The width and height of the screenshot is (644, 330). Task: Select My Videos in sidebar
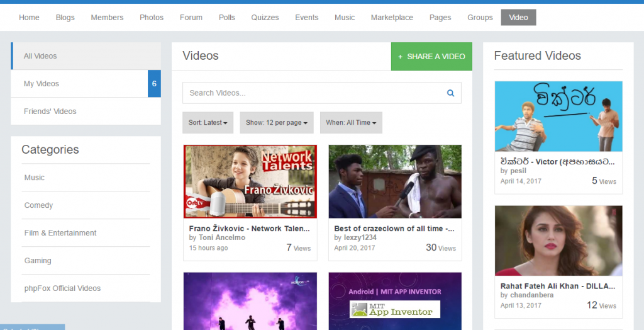86,84
